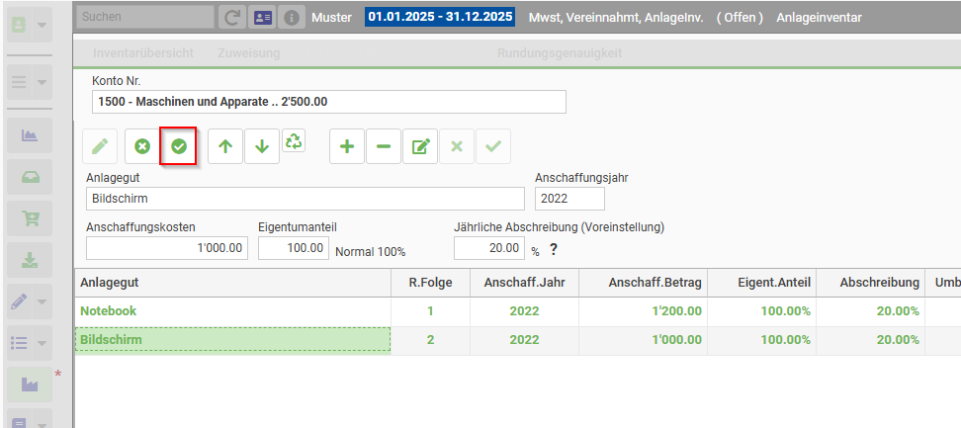Click the green recycle icon
The width and height of the screenshot is (961, 428).
pos(294,141)
